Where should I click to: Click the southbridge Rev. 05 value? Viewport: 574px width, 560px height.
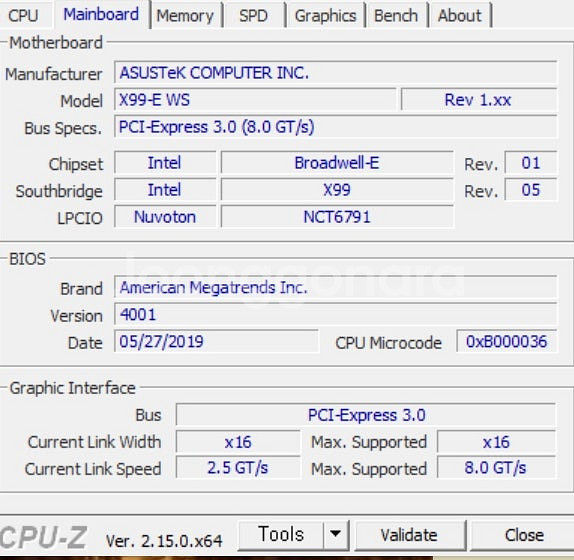coord(531,190)
